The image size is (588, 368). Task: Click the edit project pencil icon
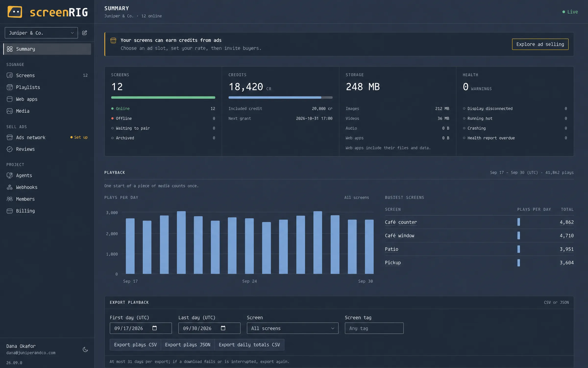tap(85, 33)
